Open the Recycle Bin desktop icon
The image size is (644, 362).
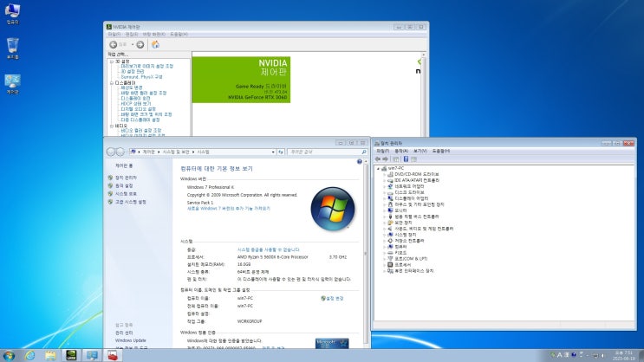coord(13,48)
